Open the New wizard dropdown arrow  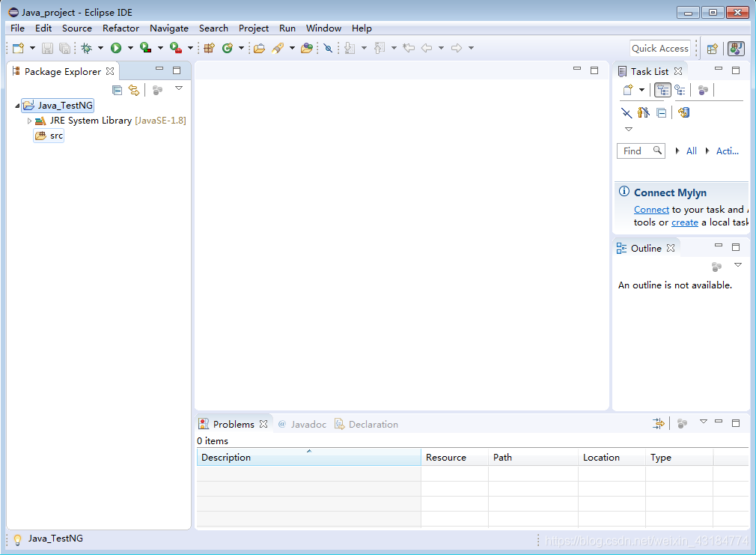coord(32,48)
